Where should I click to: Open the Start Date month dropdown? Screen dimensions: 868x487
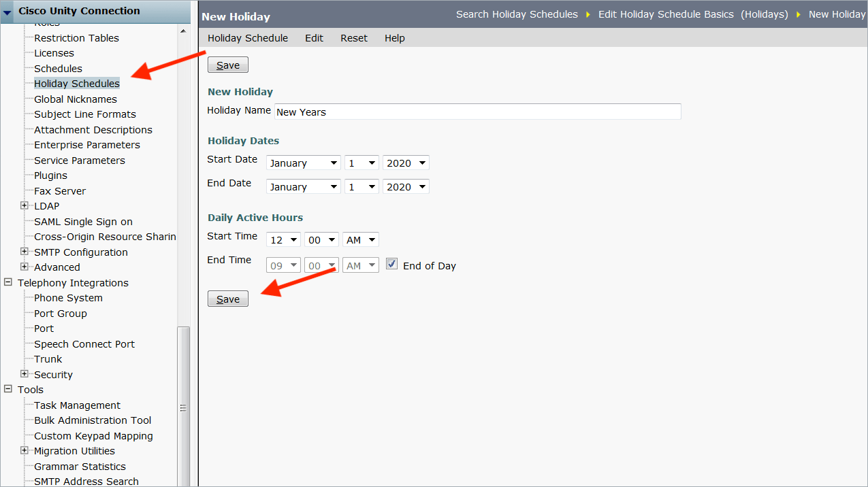point(304,163)
